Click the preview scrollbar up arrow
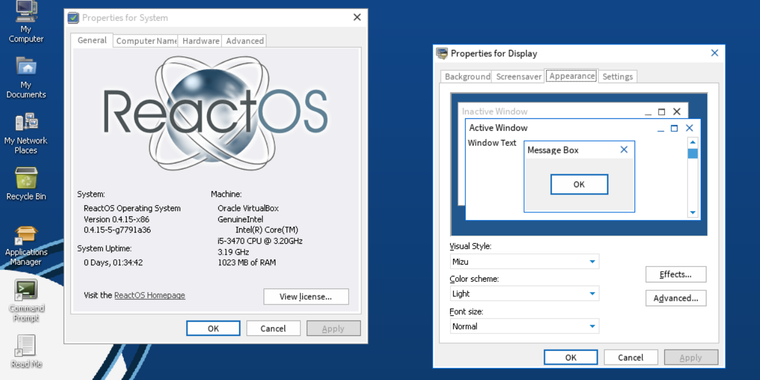760x380 pixels. pos(693,142)
